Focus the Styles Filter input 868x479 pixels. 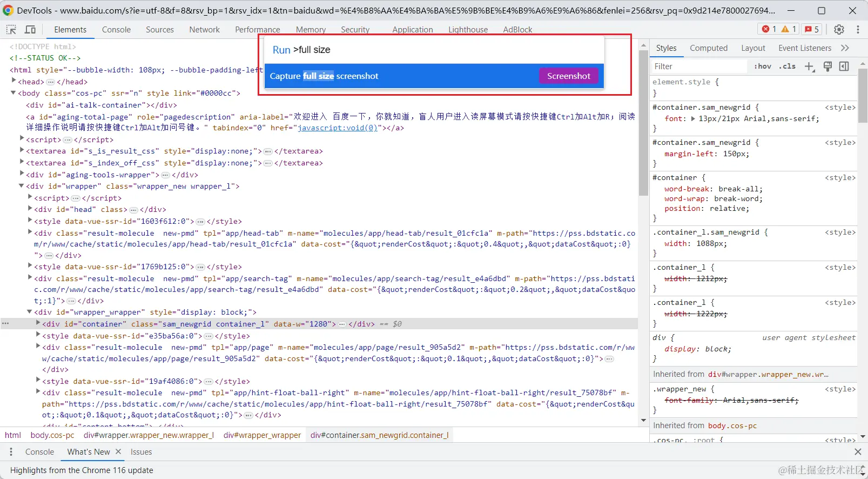click(x=699, y=66)
